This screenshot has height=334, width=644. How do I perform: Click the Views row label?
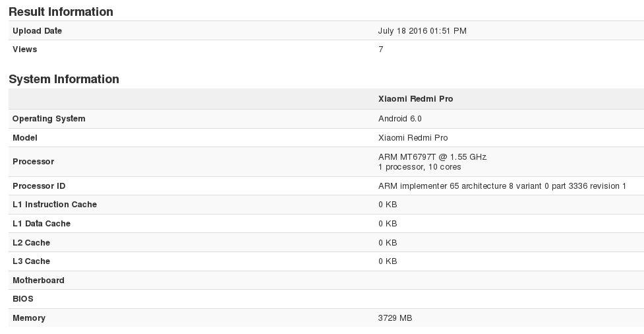tap(24, 50)
